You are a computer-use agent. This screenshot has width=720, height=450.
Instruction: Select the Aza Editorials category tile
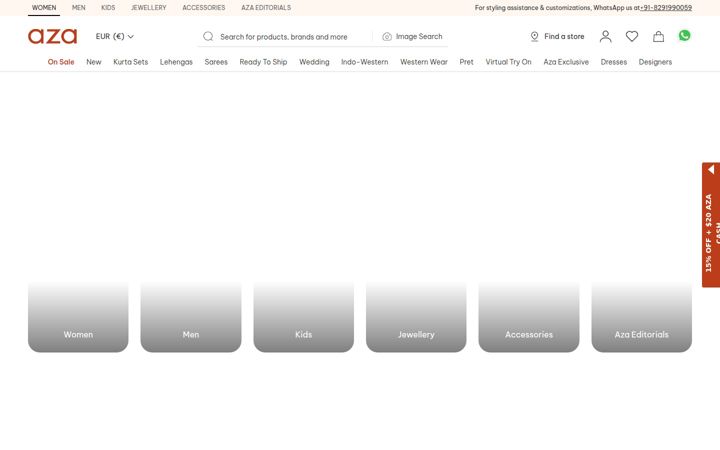[641, 317]
